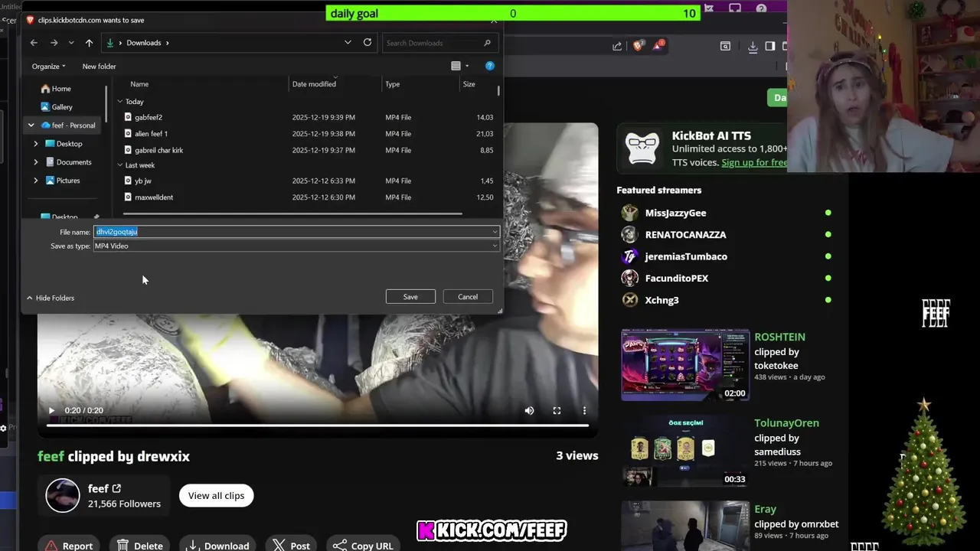Screen dimensions: 980x551
Task: Change the file view layout icon
Action: point(456,66)
